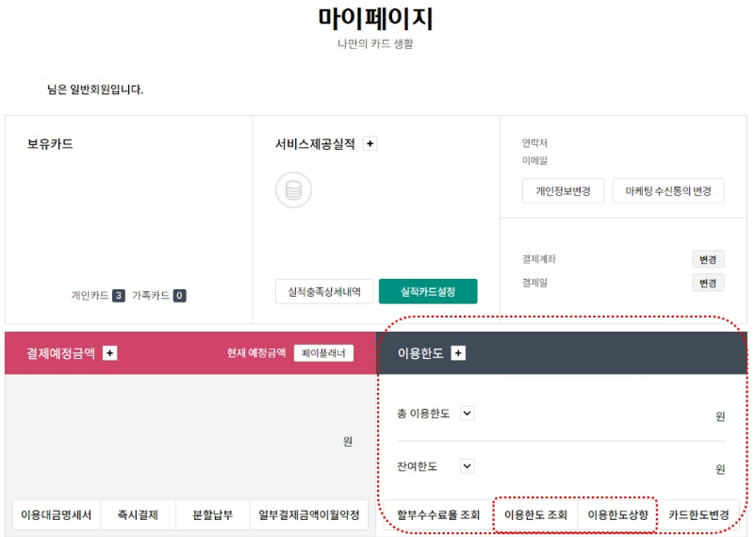Click plus icon next to 이용한도

click(458, 353)
